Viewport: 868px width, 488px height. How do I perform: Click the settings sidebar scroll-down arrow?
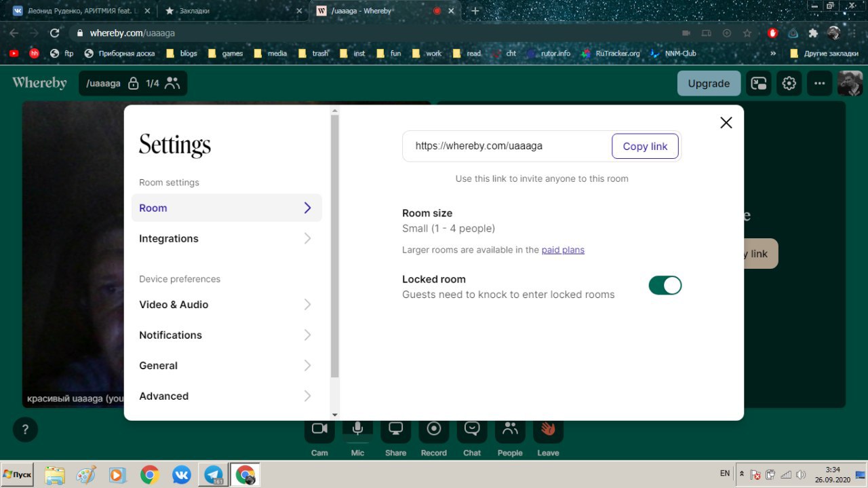click(x=334, y=415)
